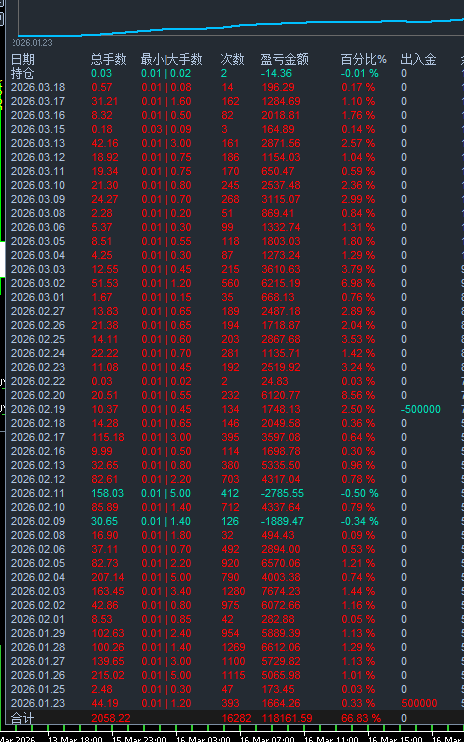The height and width of the screenshot is (742, 464).
Task: Click the -500000 withdrawal value
Action: click(420, 409)
